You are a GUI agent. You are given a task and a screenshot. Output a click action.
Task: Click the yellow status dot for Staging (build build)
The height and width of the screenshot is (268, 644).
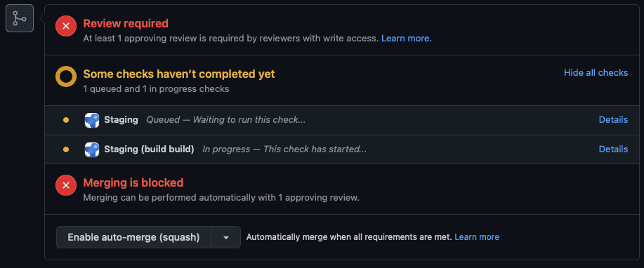click(66, 149)
